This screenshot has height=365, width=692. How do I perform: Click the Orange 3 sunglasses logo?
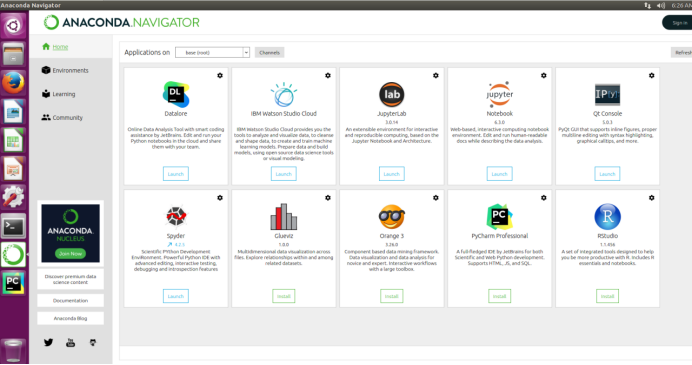point(391,216)
